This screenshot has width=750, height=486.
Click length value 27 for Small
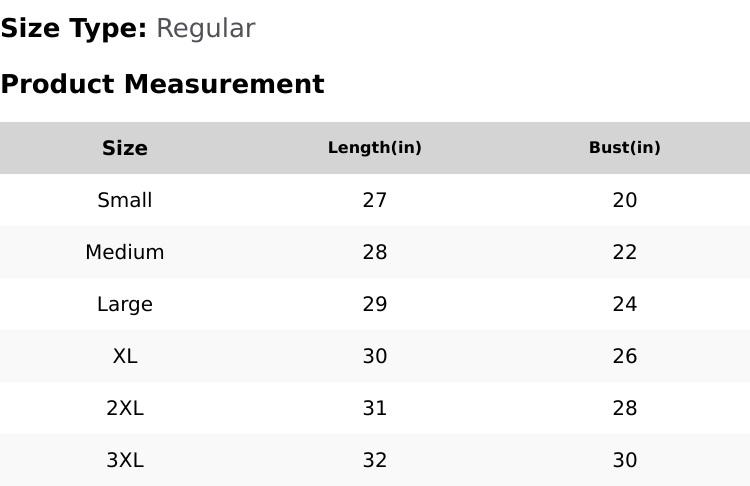click(375, 200)
